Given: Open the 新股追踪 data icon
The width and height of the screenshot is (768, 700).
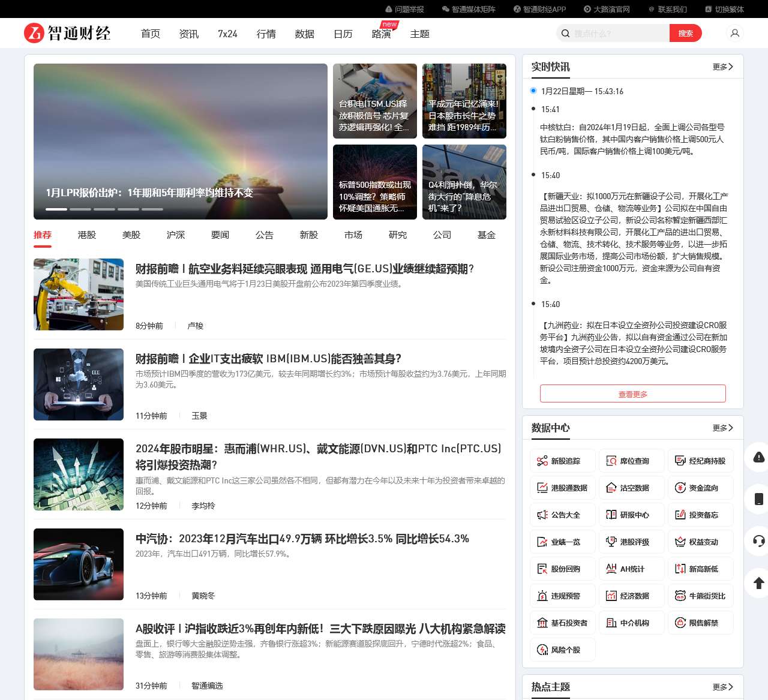Looking at the screenshot, I should (x=562, y=461).
